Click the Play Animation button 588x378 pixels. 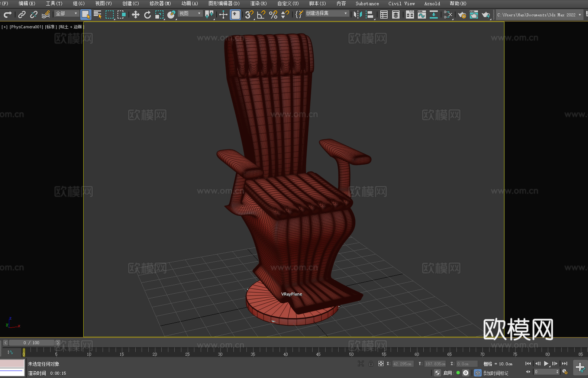pos(546,364)
